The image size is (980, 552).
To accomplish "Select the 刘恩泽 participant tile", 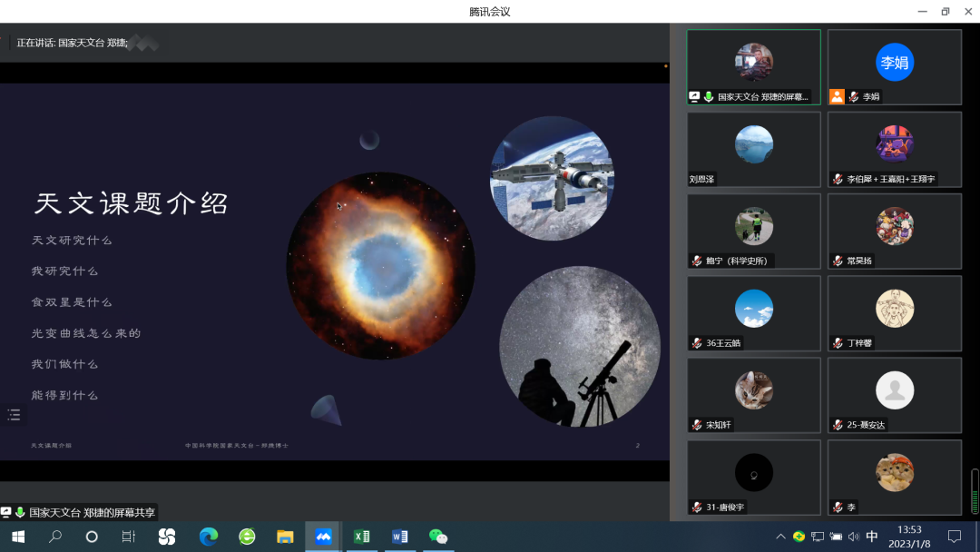I will click(753, 149).
